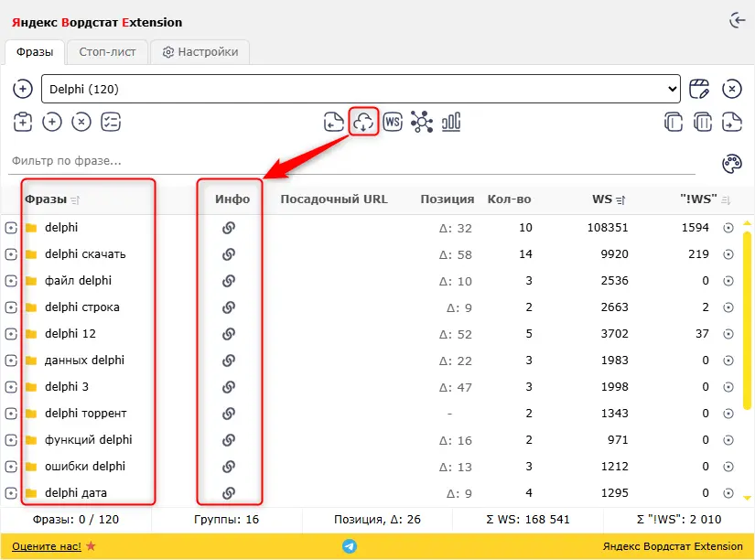Open info link for delphi скачать row

[229, 254]
